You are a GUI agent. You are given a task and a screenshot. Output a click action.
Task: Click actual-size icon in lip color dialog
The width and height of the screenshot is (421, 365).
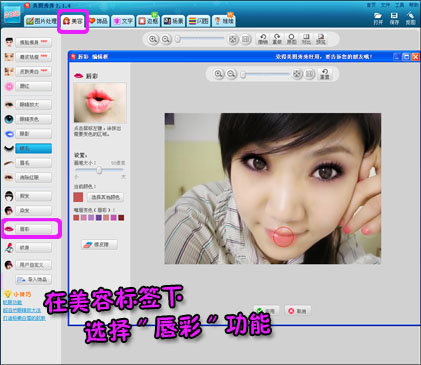(x=310, y=74)
